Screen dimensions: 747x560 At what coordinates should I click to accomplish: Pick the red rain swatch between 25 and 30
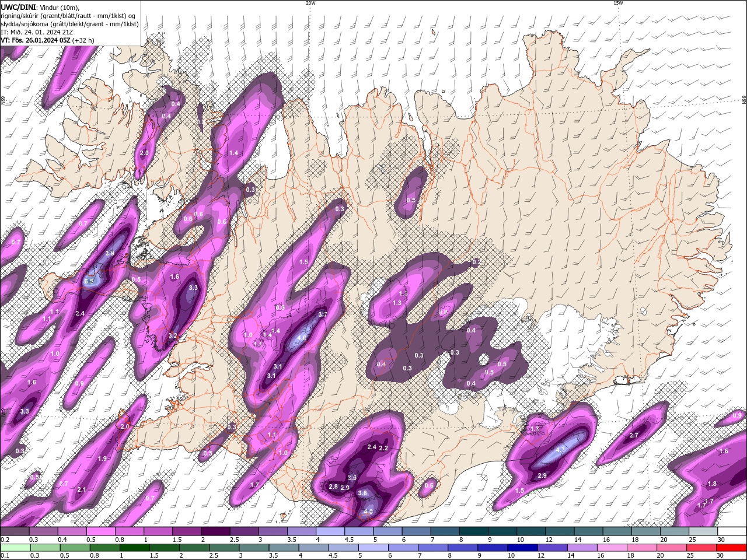pos(701,547)
